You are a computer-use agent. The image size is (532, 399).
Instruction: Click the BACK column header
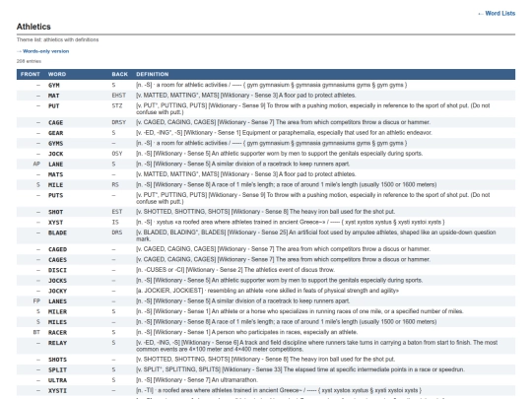coord(120,74)
